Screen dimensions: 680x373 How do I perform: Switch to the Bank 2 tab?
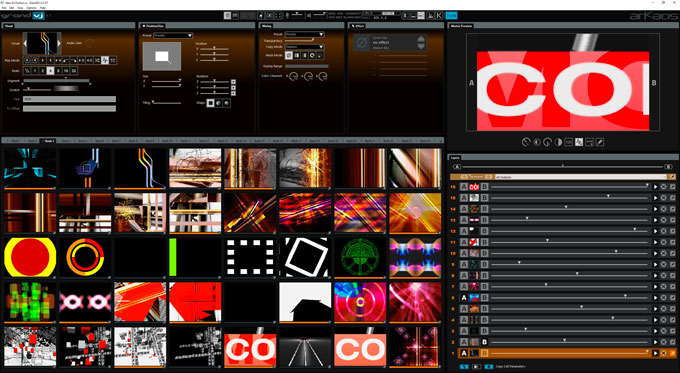pos(32,141)
